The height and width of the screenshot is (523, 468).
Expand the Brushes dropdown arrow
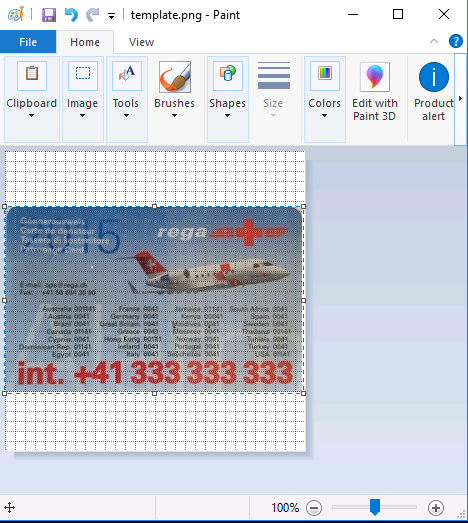coord(174,115)
